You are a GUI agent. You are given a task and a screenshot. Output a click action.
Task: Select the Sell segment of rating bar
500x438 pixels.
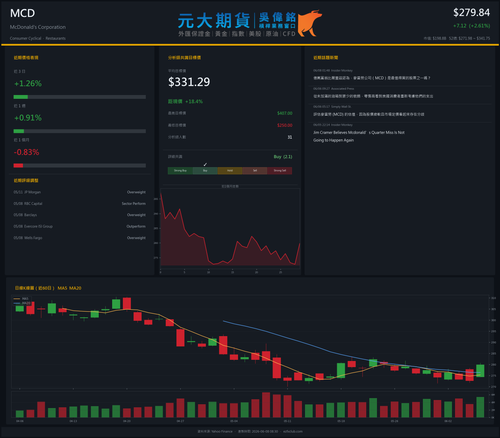tap(255, 171)
